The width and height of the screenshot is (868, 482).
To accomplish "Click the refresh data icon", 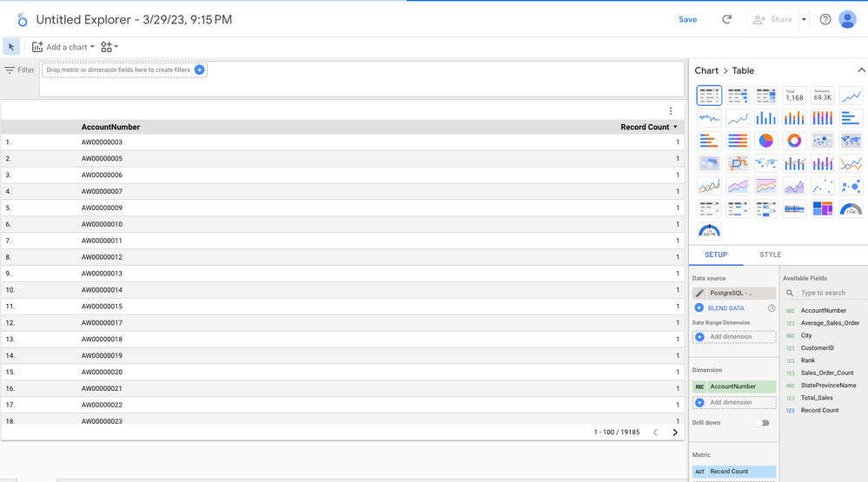I will click(726, 19).
